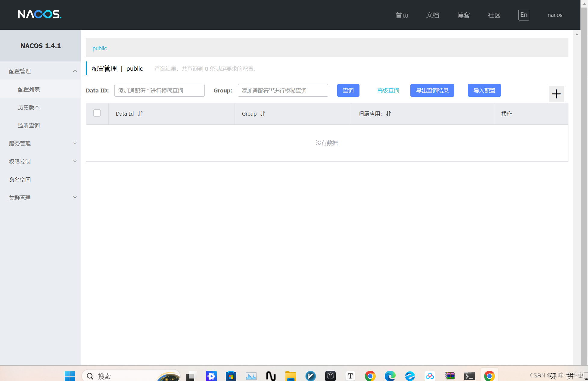Open the performance monitor chart icon in taskbar
This screenshot has height=381, width=588.
pyautogui.click(x=251, y=376)
